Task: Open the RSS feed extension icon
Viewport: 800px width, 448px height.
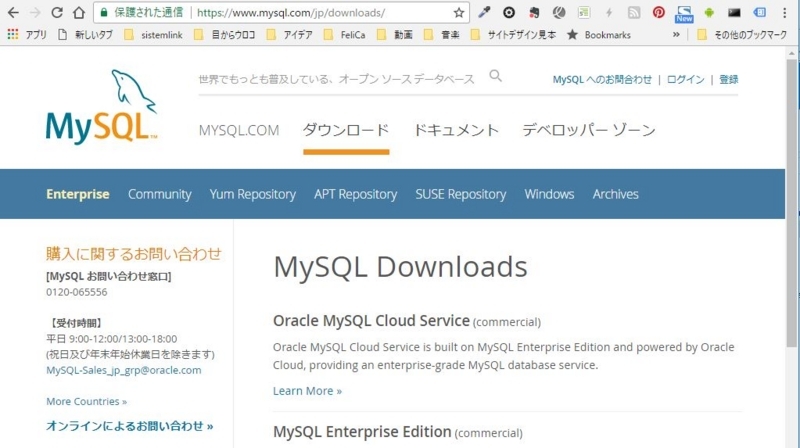Action: [x=634, y=12]
